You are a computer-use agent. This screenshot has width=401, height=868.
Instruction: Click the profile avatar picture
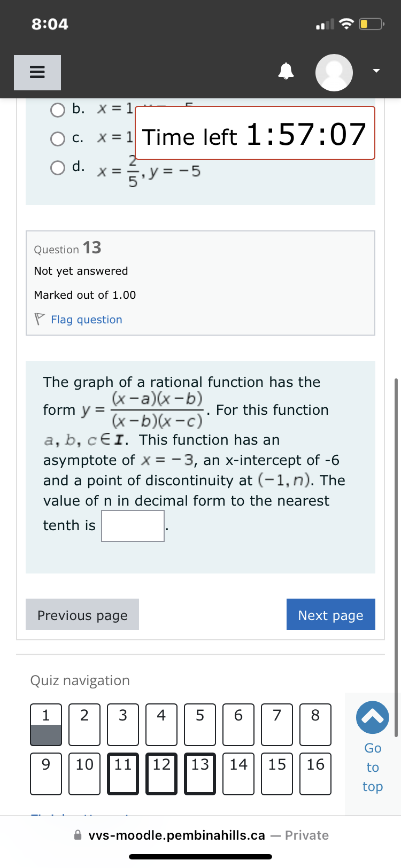click(x=334, y=72)
